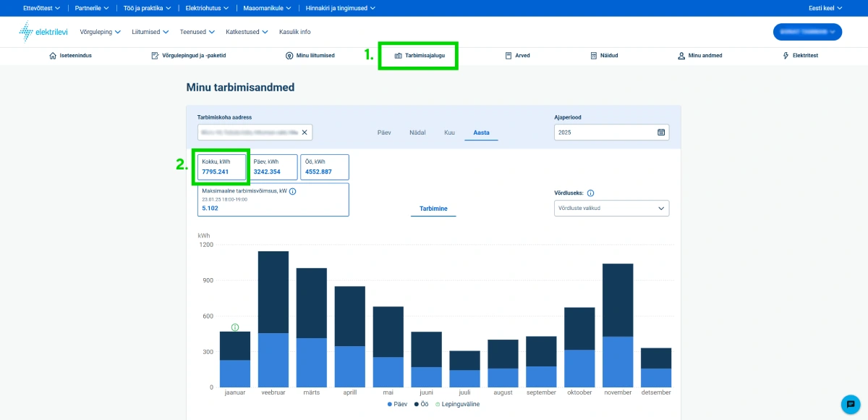Click the veebruar bar in the chart
This screenshot has height=420, width=868.
(x=273, y=319)
